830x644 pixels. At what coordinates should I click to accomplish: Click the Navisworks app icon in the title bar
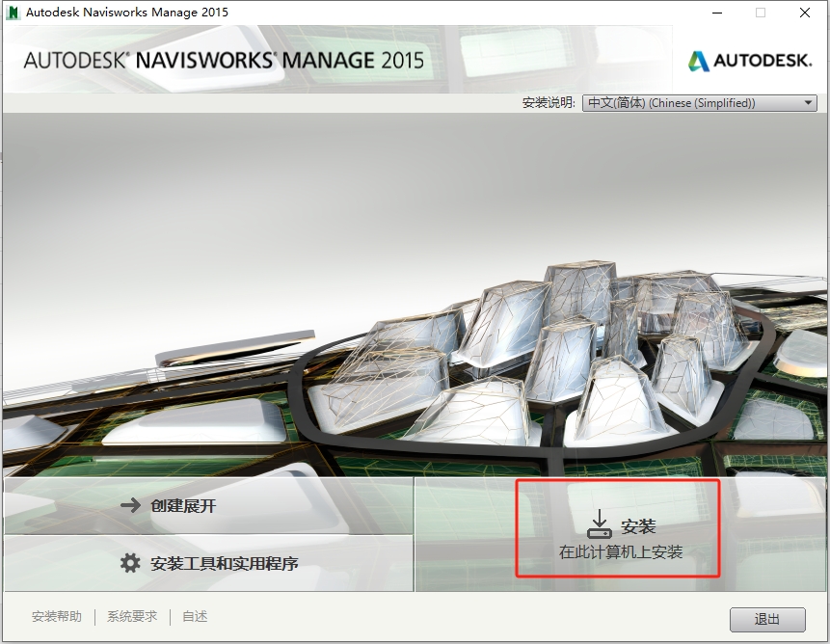click(13, 13)
